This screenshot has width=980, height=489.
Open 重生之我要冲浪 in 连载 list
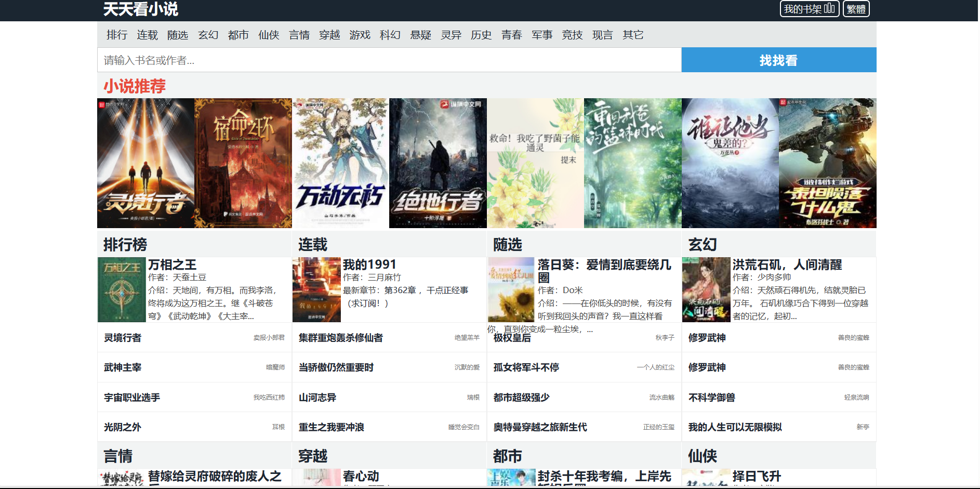coord(332,427)
